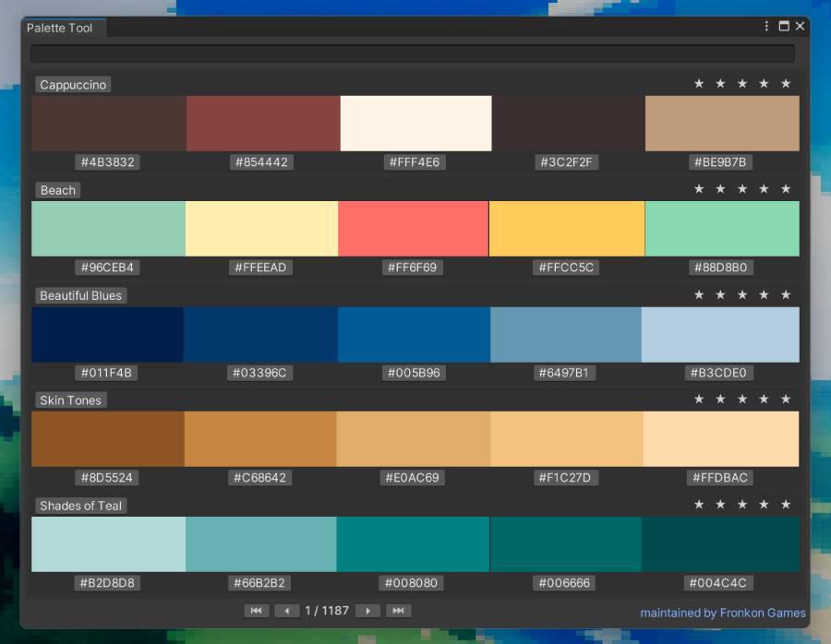
Task: Click the search field at top
Action: 413,54
